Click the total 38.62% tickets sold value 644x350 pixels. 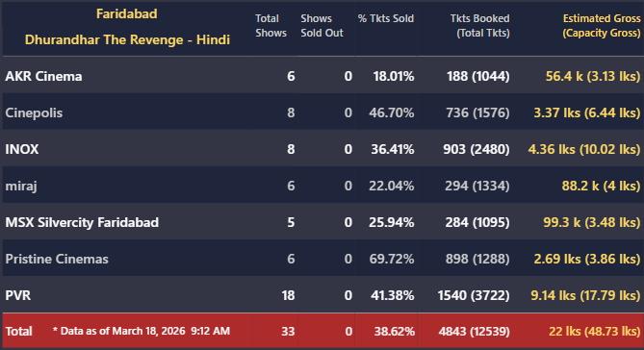[x=395, y=331]
